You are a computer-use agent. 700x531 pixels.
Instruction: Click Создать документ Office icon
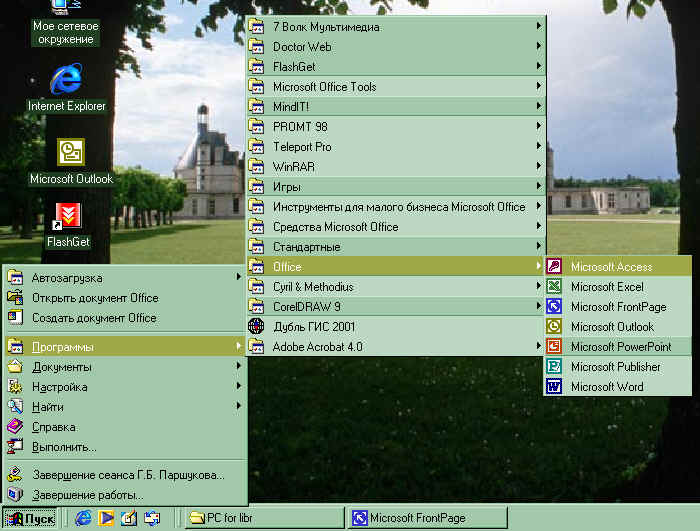(x=15, y=318)
